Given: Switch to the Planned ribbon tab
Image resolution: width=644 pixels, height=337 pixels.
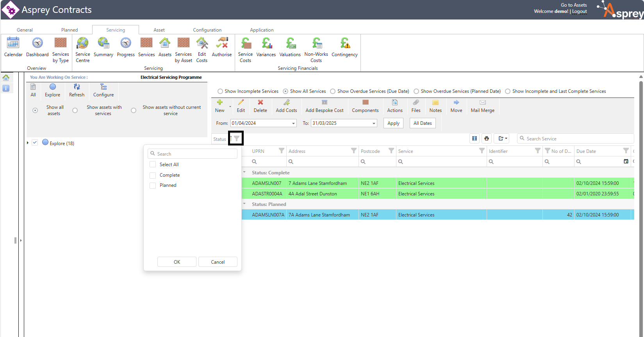Looking at the screenshot, I should 70,30.
